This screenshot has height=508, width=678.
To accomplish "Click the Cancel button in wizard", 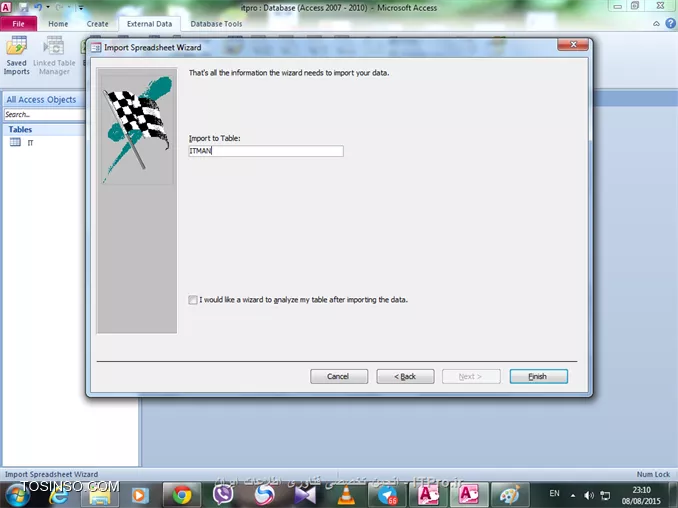I will click(339, 377).
